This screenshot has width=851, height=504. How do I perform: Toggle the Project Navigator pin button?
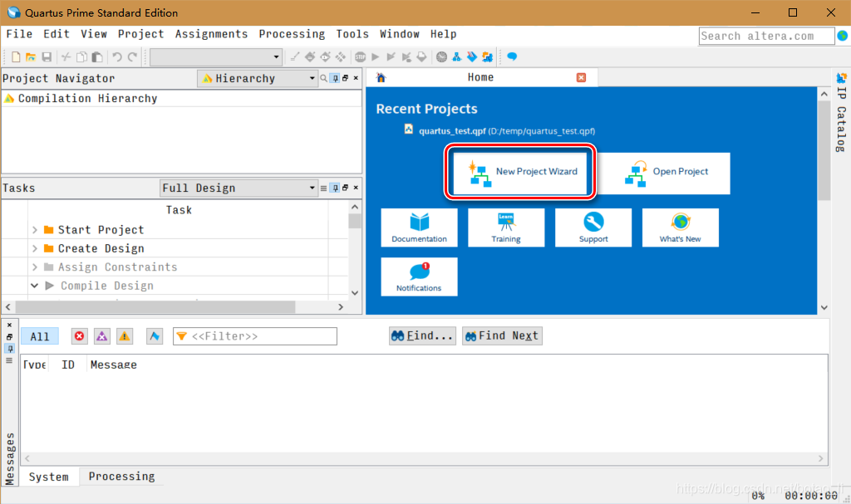click(336, 79)
